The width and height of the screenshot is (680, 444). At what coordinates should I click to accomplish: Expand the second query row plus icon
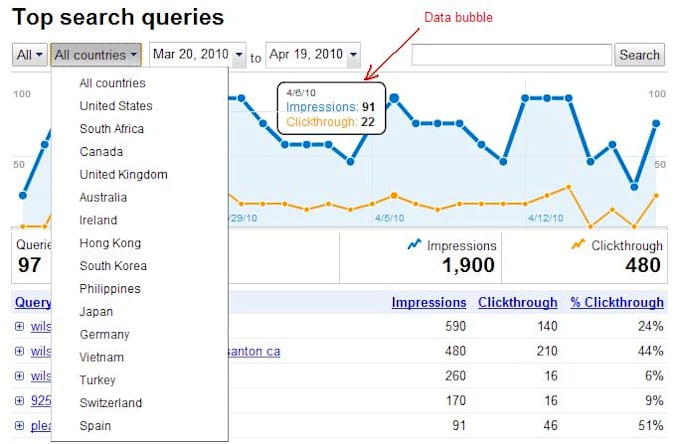click(x=20, y=352)
